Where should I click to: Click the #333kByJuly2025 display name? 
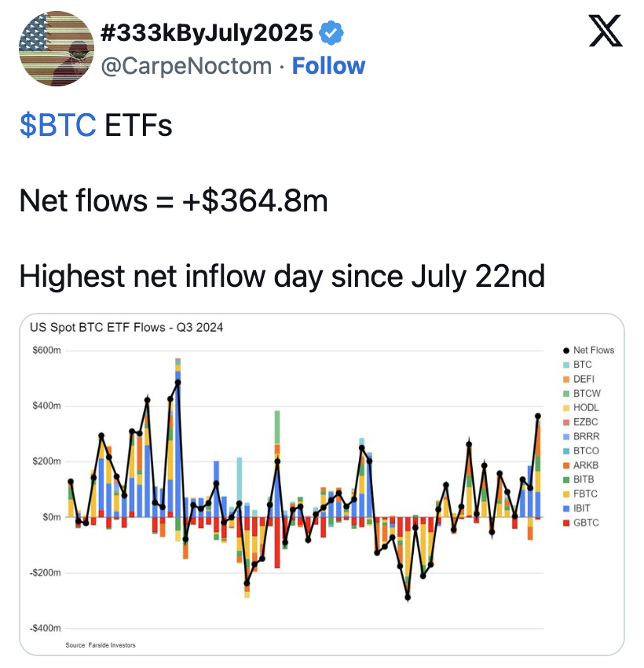[x=207, y=32]
